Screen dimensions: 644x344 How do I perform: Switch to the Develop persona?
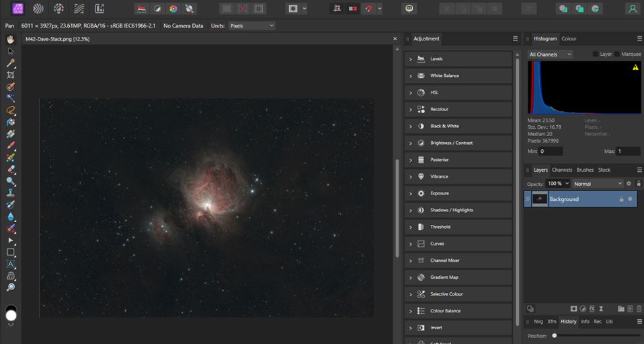(x=58, y=8)
